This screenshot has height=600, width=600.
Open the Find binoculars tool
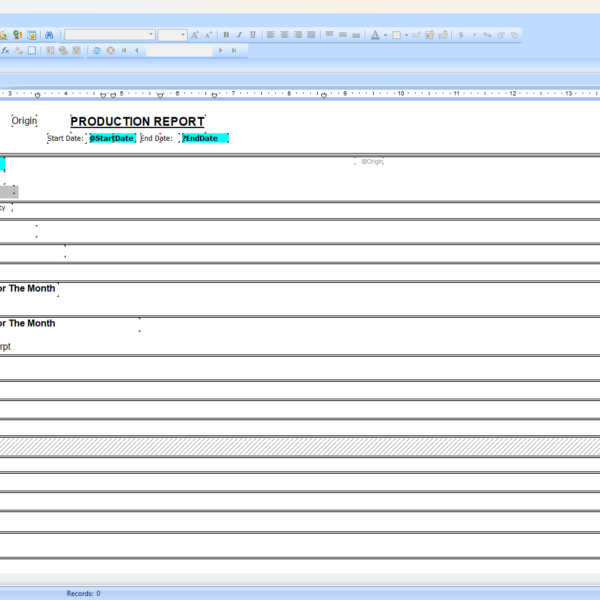pyautogui.click(x=49, y=35)
